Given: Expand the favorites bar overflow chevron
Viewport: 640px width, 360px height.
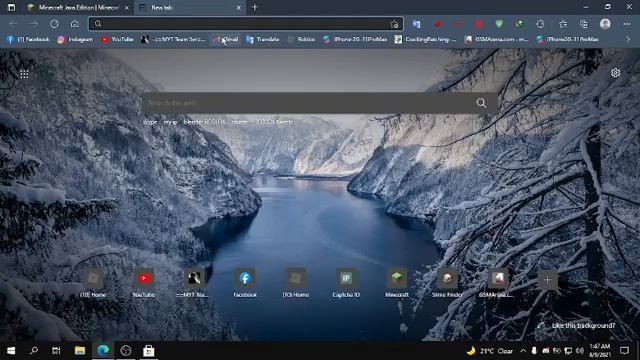Looking at the screenshot, I should [x=628, y=39].
